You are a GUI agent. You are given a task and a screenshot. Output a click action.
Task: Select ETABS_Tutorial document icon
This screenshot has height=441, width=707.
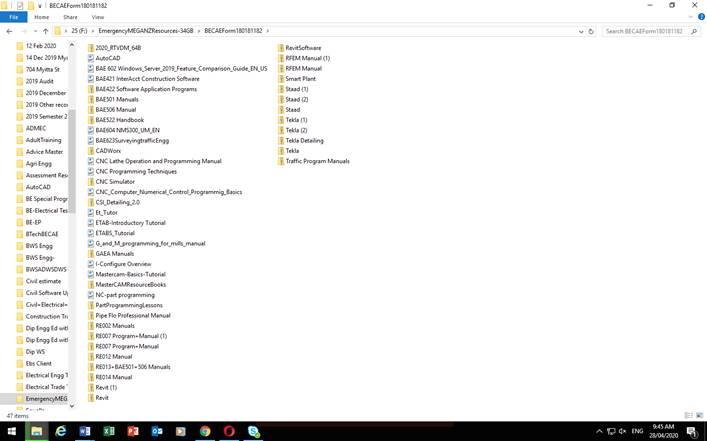[91, 233]
